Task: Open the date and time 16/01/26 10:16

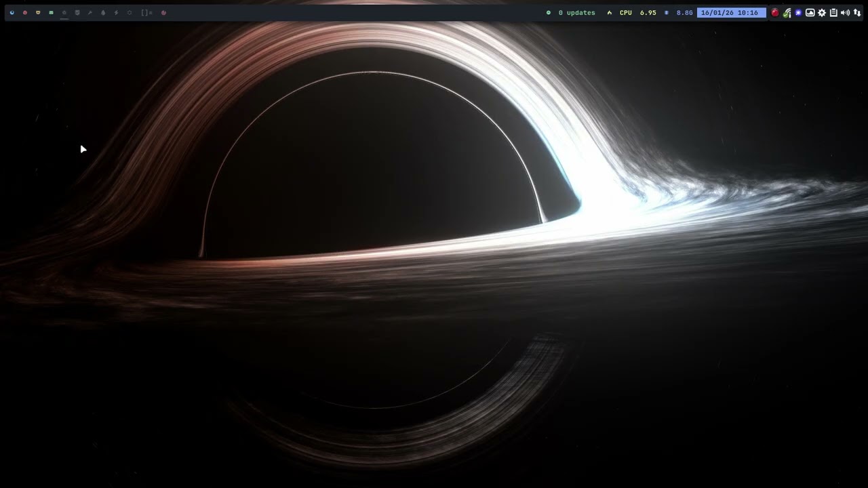Action: 732,13
